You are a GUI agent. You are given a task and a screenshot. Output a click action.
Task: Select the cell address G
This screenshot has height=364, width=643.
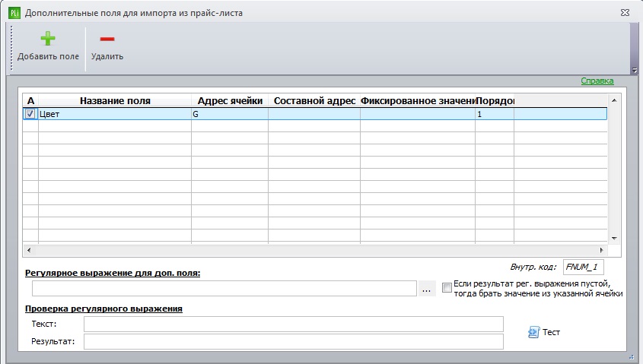230,114
